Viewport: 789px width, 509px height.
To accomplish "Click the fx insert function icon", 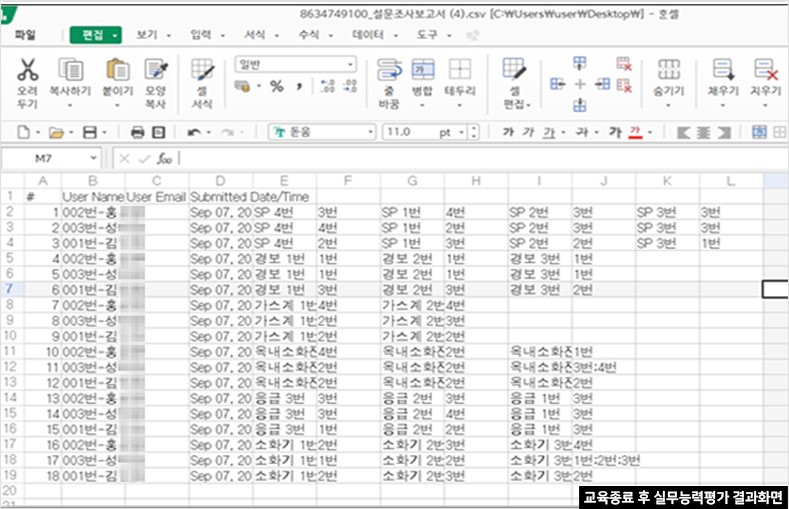I will [165, 158].
